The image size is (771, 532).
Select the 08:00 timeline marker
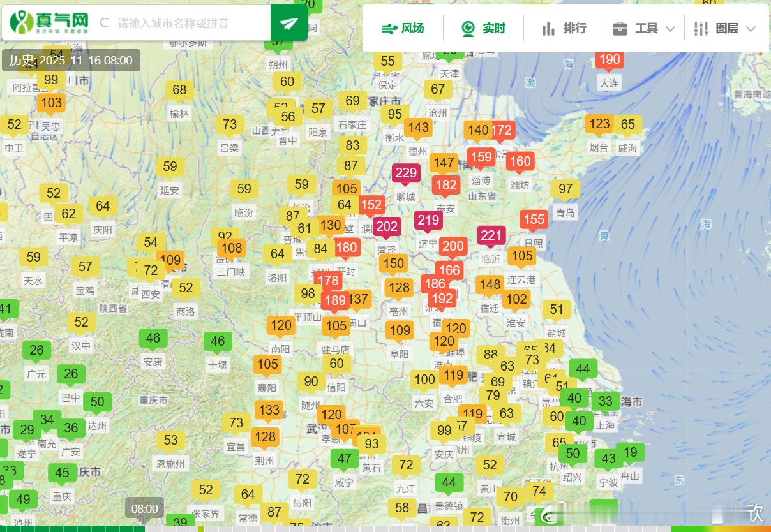[144, 509]
